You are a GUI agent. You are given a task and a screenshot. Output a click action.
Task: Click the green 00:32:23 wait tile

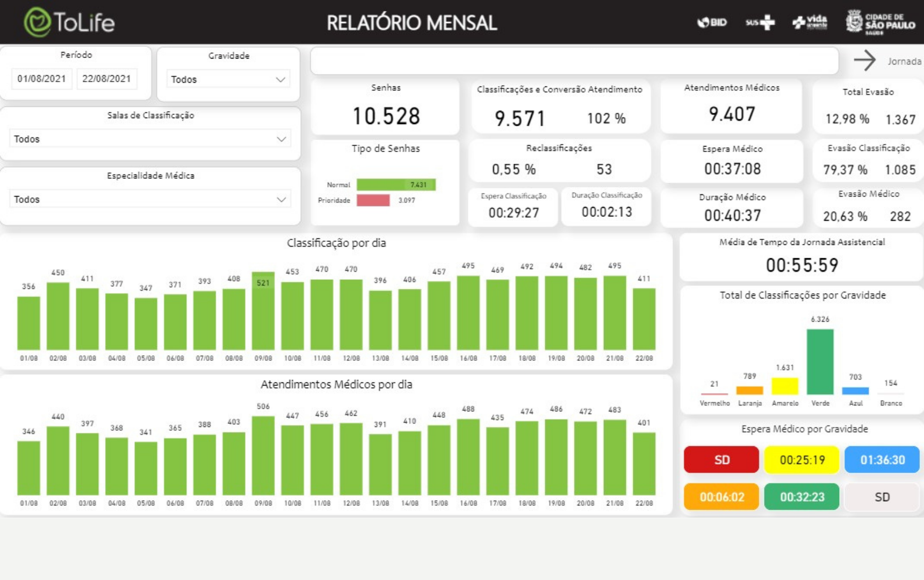pyautogui.click(x=802, y=497)
